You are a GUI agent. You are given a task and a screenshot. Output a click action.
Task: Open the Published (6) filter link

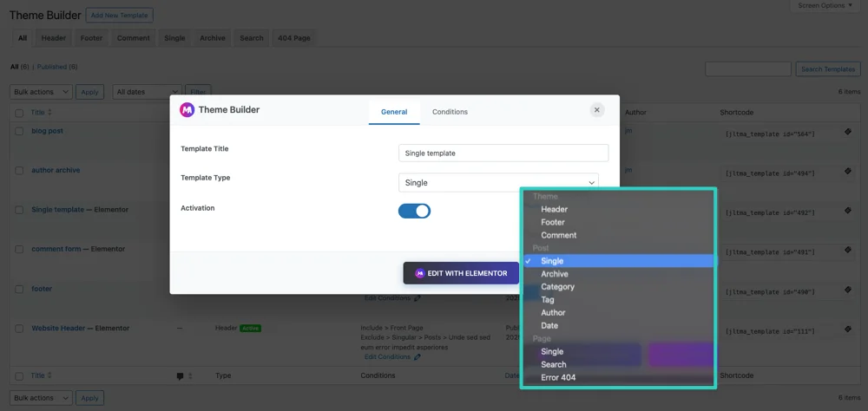pos(57,67)
